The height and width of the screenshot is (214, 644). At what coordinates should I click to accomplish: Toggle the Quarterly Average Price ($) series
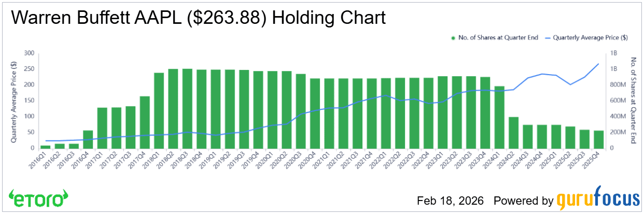(590, 38)
